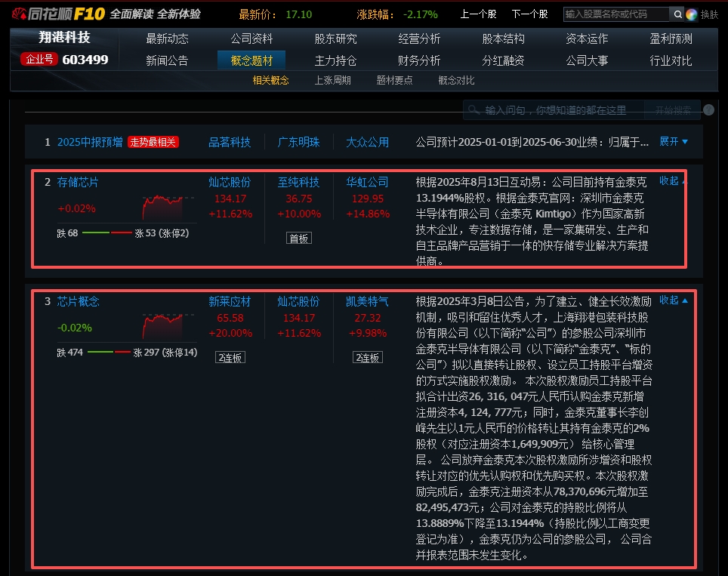The height and width of the screenshot is (576, 728).
Task: Open 大众公用 stock link
Action: (367, 142)
